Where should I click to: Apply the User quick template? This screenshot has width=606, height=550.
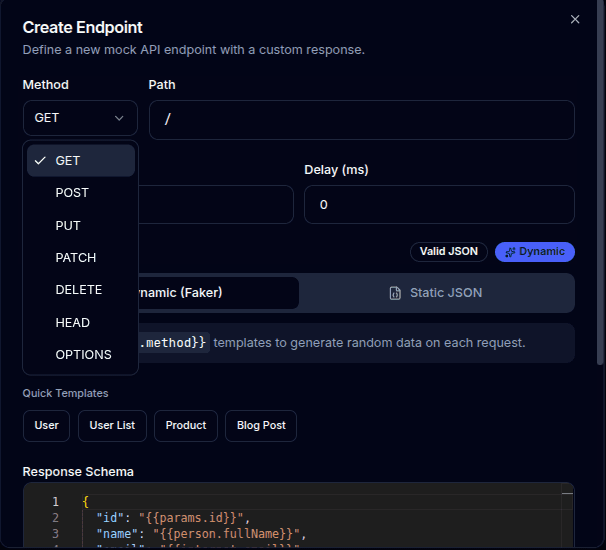coord(46,426)
